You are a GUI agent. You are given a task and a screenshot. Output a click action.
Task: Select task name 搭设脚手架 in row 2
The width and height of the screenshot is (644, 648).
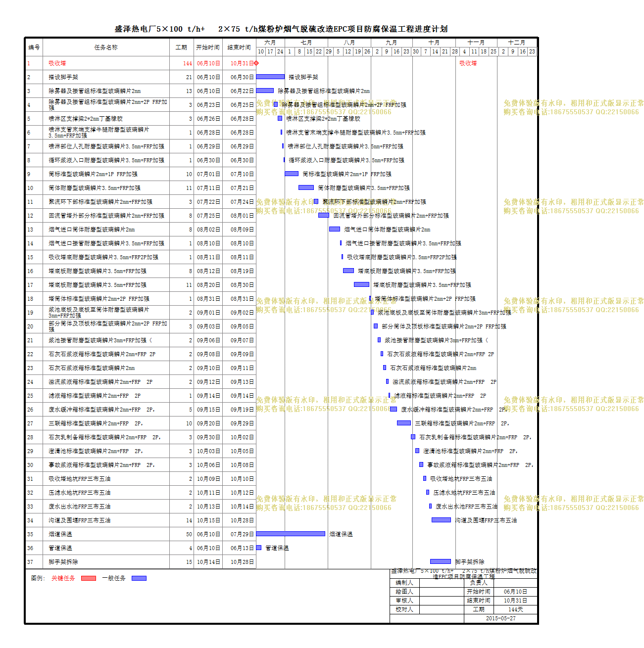63,77
